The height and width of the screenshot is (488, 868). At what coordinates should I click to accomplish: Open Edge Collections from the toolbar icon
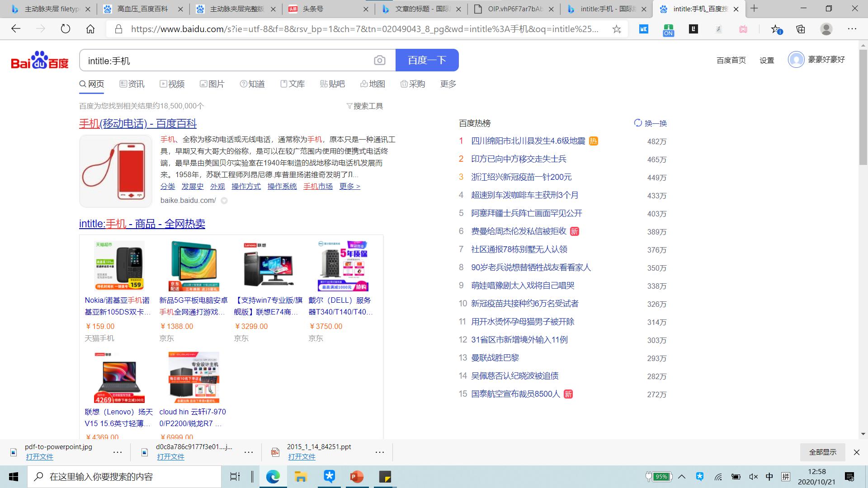[x=800, y=29]
